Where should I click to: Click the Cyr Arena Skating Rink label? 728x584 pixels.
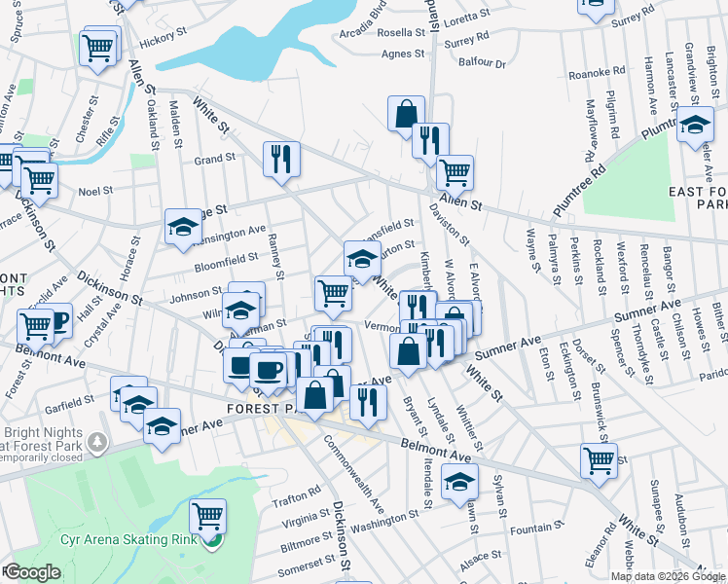129,540
